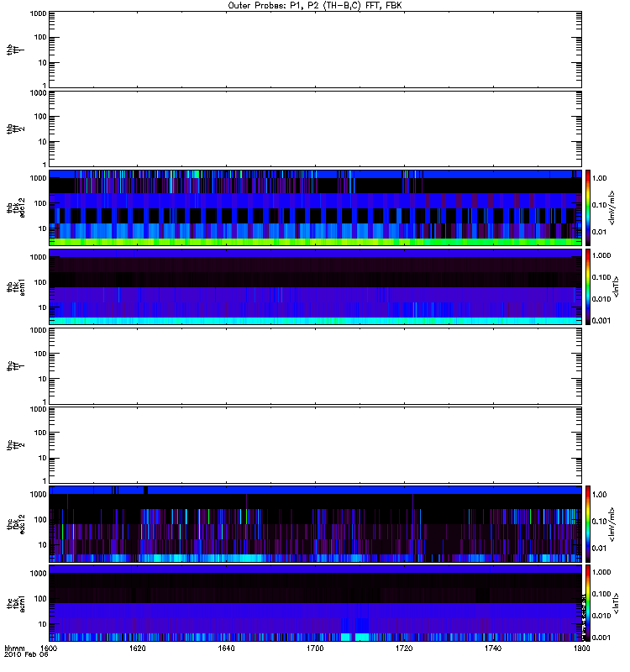Click the "1740" time axis label

click(x=493, y=648)
